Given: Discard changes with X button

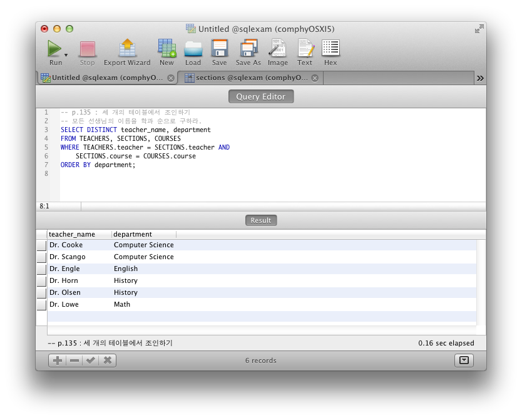Looking at the screenshot, I should tap(108, 361).
